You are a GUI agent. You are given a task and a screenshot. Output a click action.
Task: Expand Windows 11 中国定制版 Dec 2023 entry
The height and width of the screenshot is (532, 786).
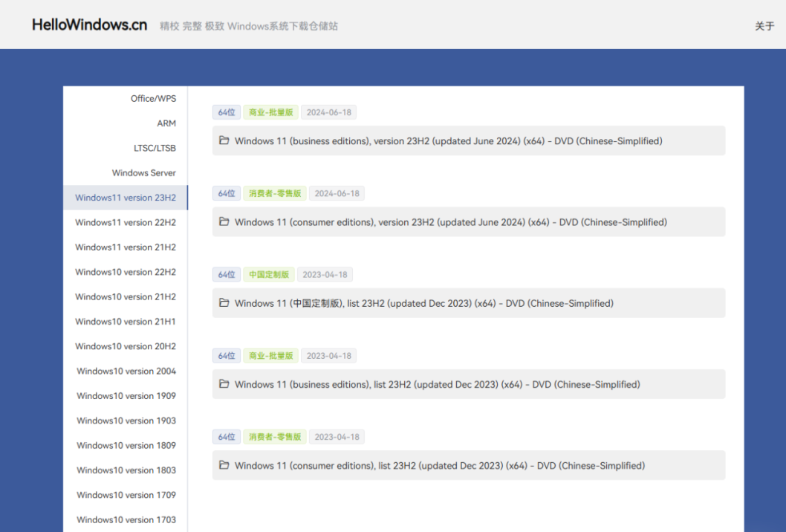click(x=469, y=303)
